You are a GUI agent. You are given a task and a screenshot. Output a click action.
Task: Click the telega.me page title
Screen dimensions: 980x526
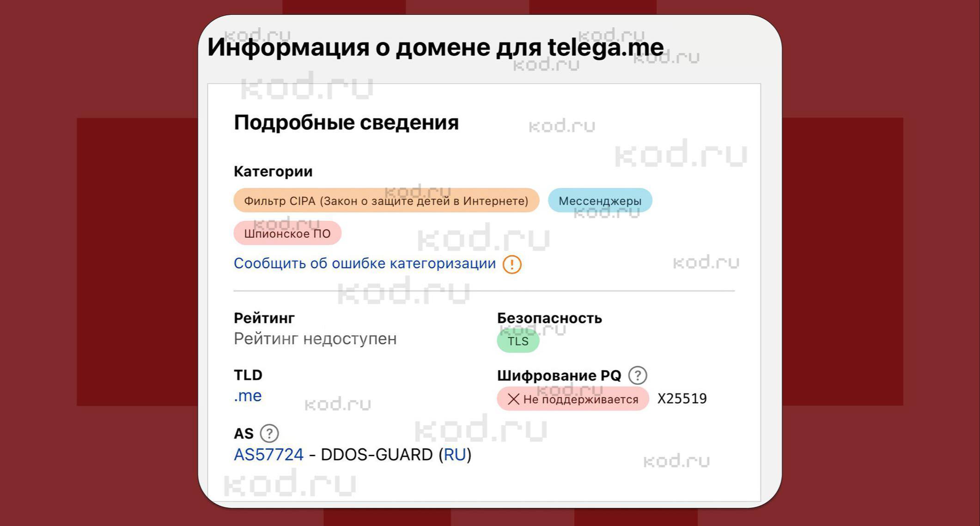tap(435, 47)
